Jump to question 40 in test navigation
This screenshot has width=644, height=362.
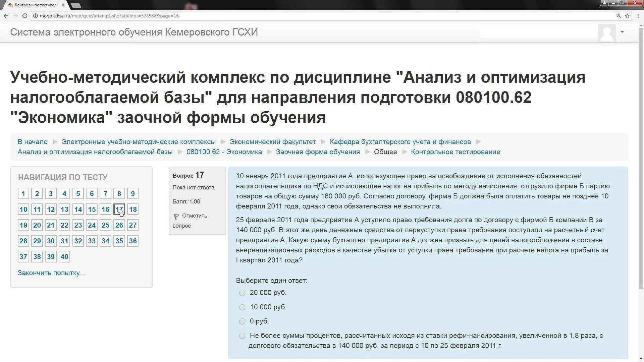tap(64, 257)
